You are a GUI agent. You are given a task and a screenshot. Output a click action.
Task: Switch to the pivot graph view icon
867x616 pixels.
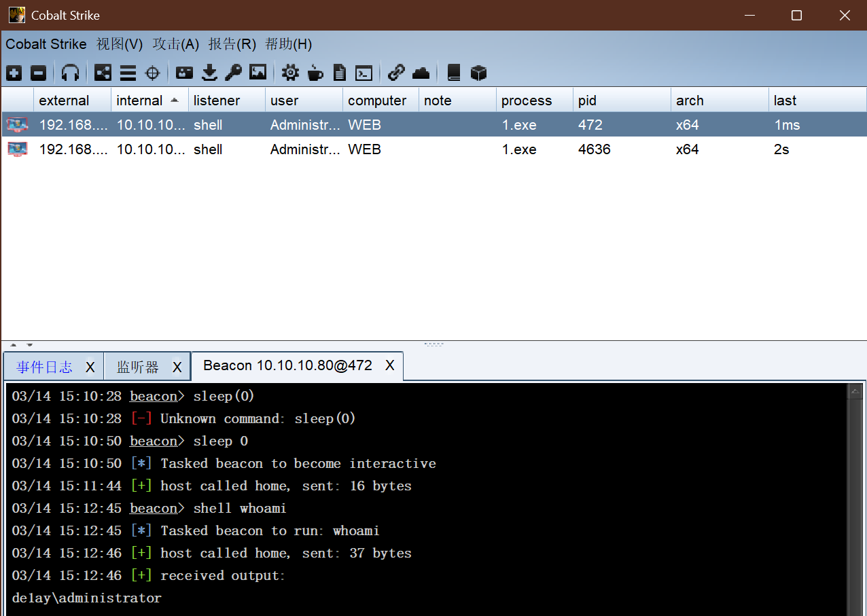pos(103,73)
